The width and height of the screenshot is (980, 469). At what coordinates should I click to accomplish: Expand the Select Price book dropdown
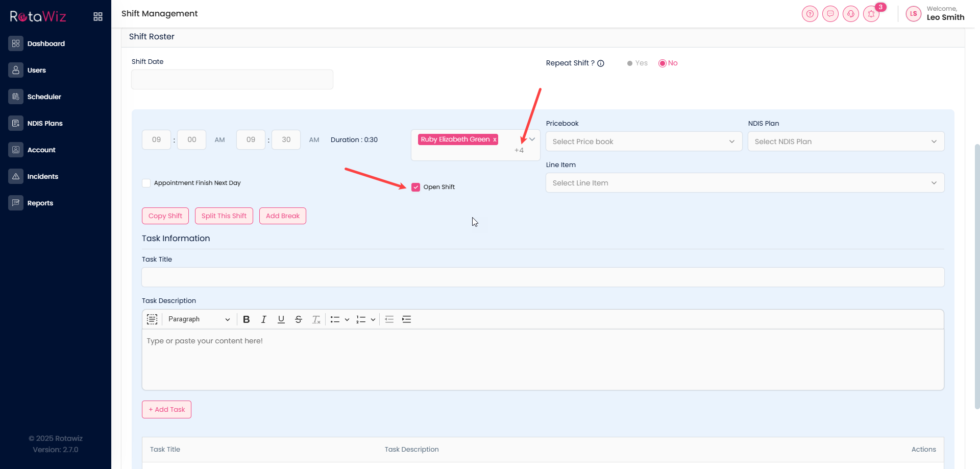tap(643, 142)
